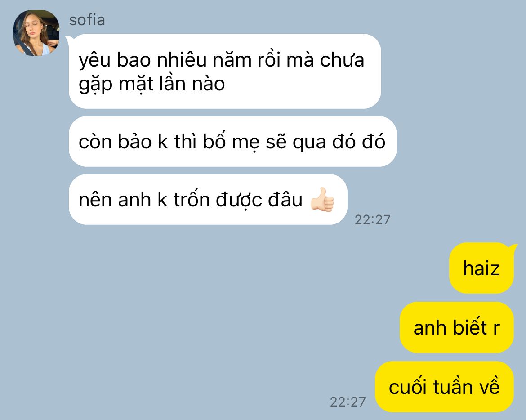Select the yellow "haiz" message bubble
This screenshot has height=420, width=526.
coord(481,268)
